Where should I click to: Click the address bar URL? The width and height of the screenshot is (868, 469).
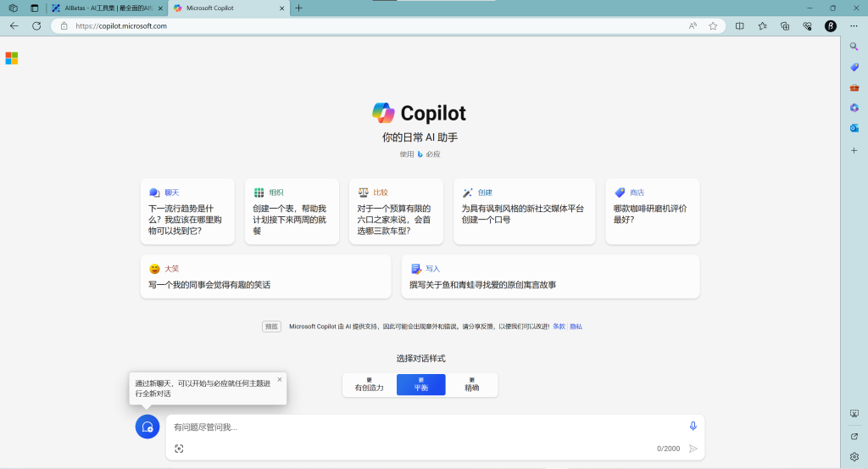point(121,26)
